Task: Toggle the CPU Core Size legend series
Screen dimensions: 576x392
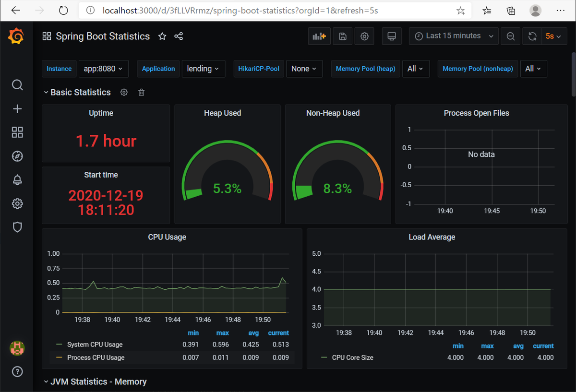Action: 353,357
